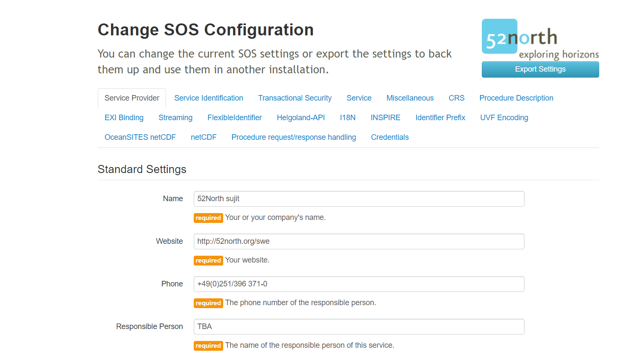The height and width of the screenshot is (358, 644).
Task: Click the 52north logo image
Action: (540, 39)
